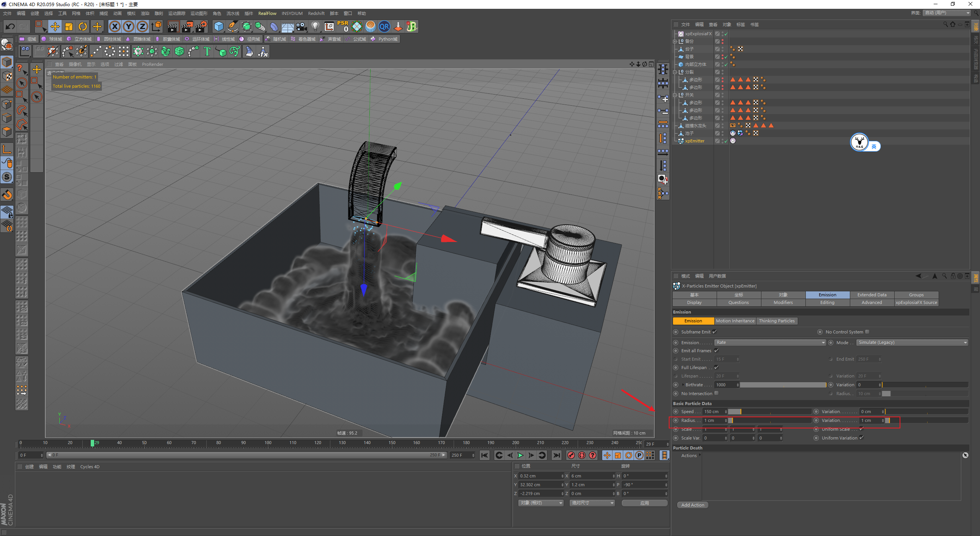Click the PSR reset icon
Screen dimensions: 980x536
[x=343, y=26]
